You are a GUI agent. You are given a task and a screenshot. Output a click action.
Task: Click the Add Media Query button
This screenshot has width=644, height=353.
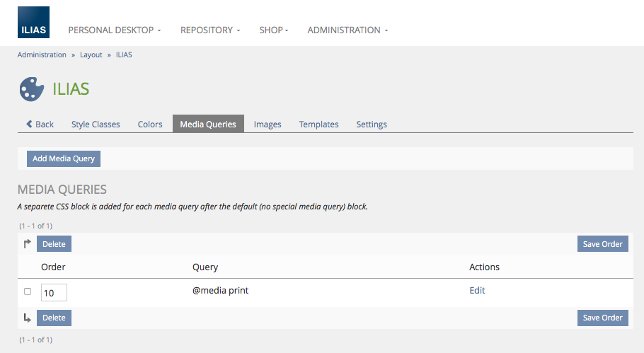(x=64, y=158)
